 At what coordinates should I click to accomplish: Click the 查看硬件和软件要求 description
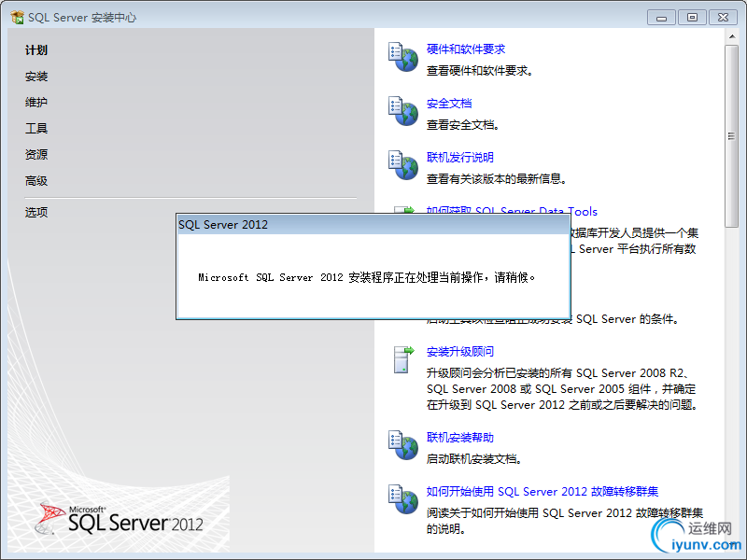(x=480, y=71)
